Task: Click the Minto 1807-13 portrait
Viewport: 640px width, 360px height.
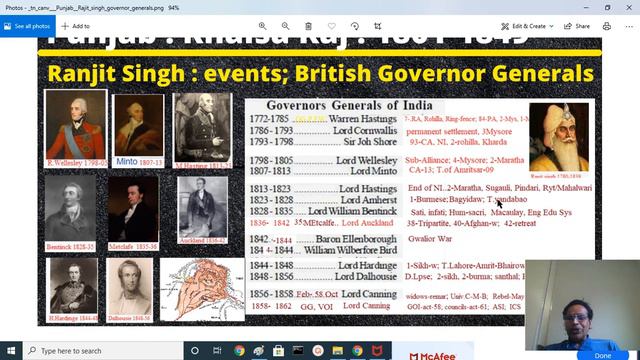Action: click(x=138, y=131)
